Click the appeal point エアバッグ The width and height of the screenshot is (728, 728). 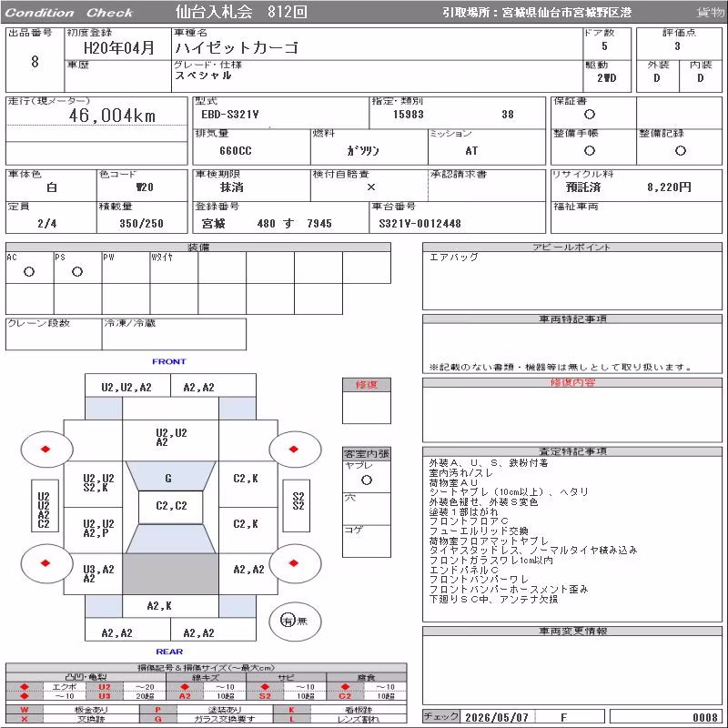pos(453,257)
